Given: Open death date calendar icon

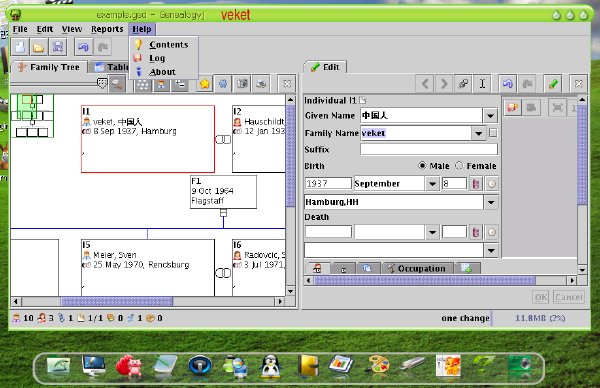Looking at the screenshot, I should (x=476, y=232).
